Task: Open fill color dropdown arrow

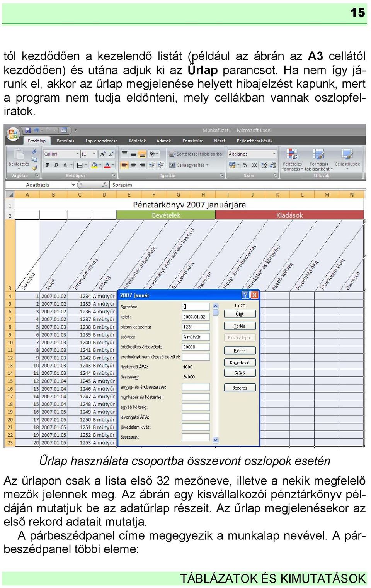Action: click(100, 165)
